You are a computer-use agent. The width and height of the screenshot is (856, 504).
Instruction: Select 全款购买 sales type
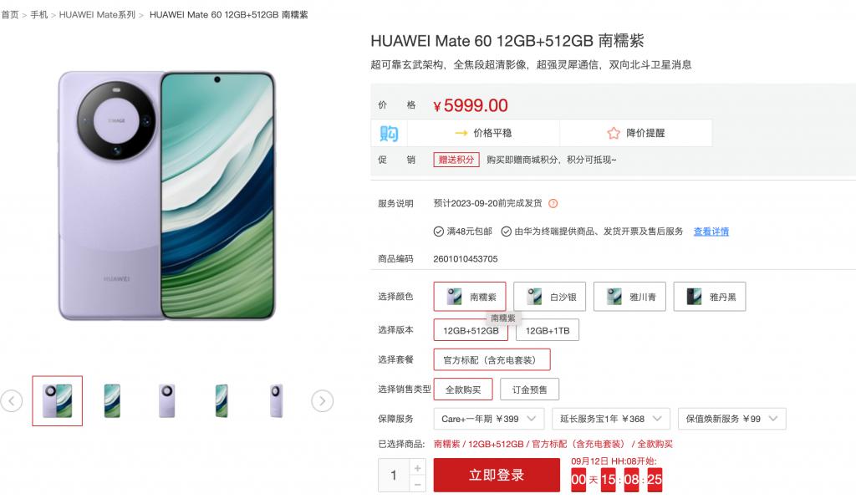pos(463,389)
